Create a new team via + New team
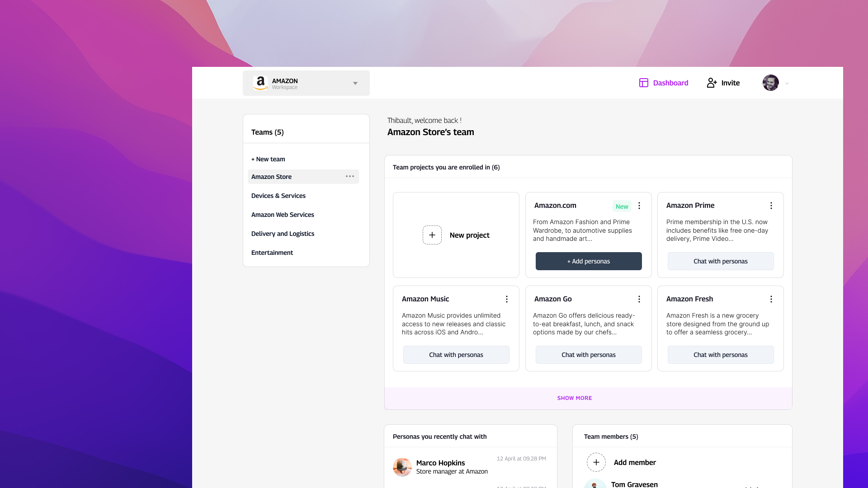The height and width of the screenshot is (488, 868). coord(268,159)
